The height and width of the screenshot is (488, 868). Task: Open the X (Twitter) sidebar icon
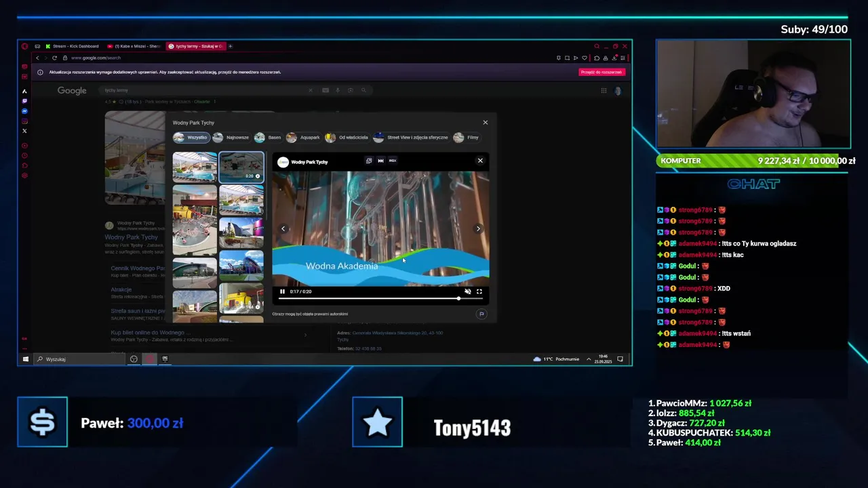[x=24, y=131]
